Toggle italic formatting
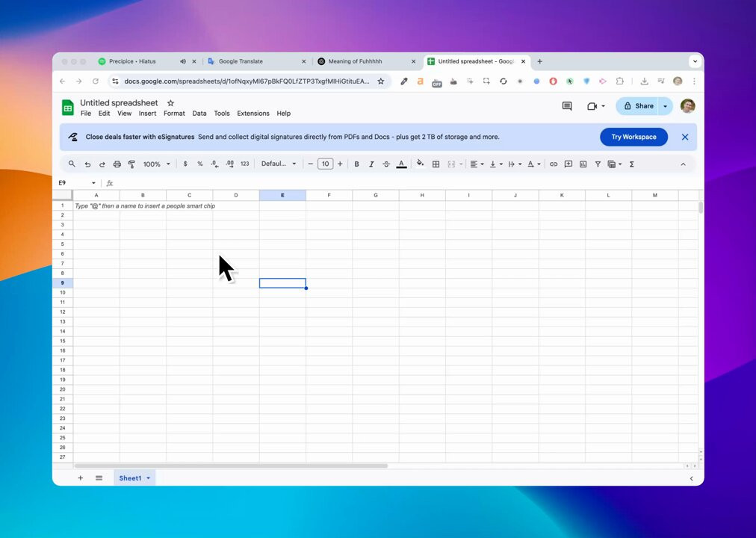Viewport: 756px width, 538px height. pyautogui.click(x=371, y=164)
